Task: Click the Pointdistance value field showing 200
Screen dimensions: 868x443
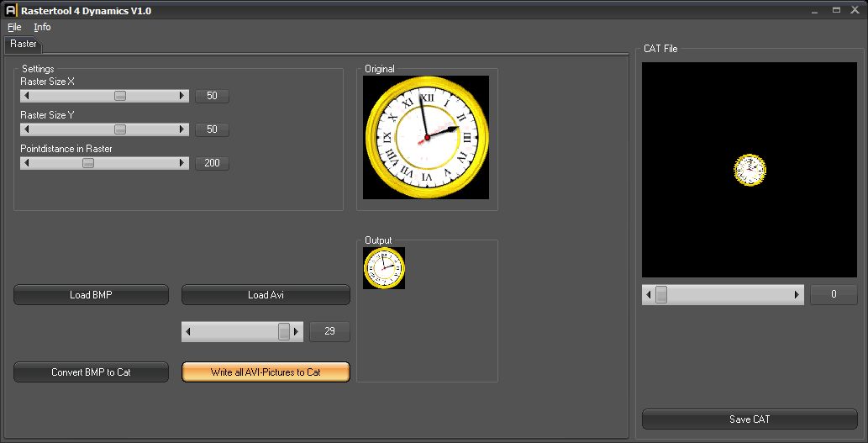Action: point(212,163)
